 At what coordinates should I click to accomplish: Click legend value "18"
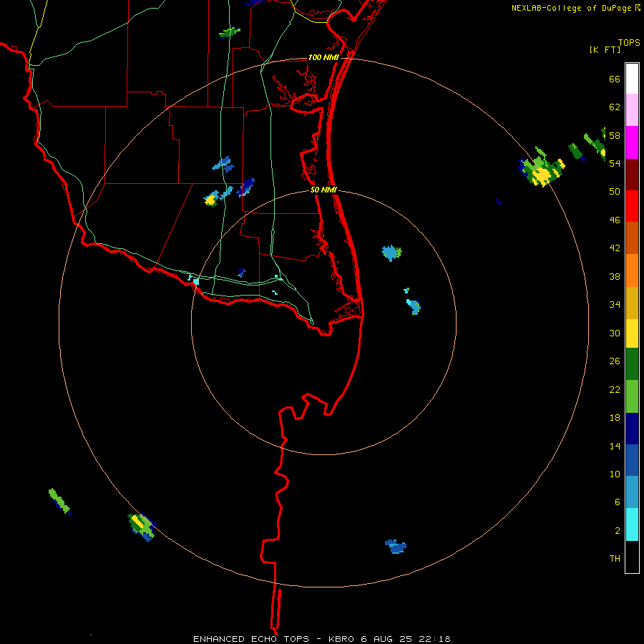(x=615, y=418)
